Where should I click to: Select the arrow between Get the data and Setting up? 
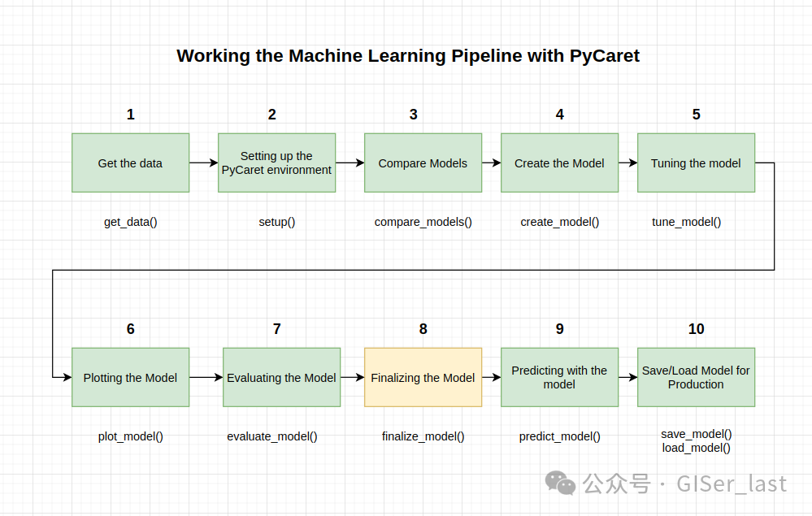click(x=203, y=163)
